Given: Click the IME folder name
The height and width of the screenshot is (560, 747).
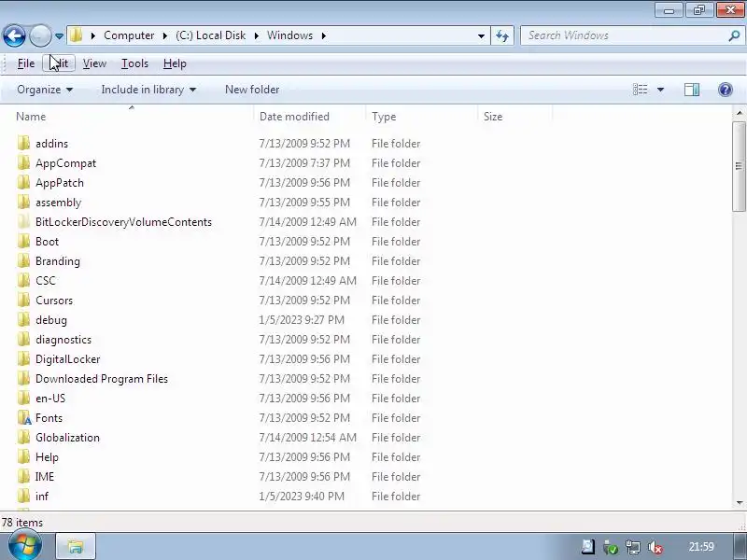Looking at the screenshot, I should coord(44,477).
